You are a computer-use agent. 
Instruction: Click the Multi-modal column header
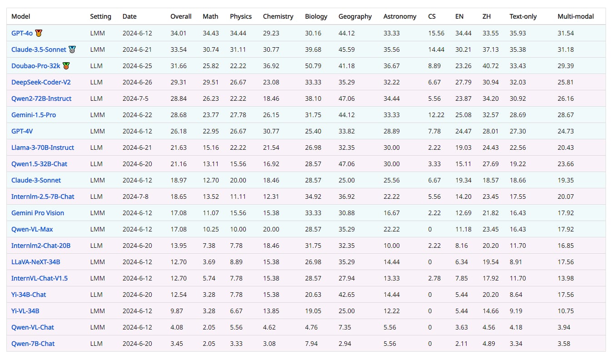tap(575, 16)
